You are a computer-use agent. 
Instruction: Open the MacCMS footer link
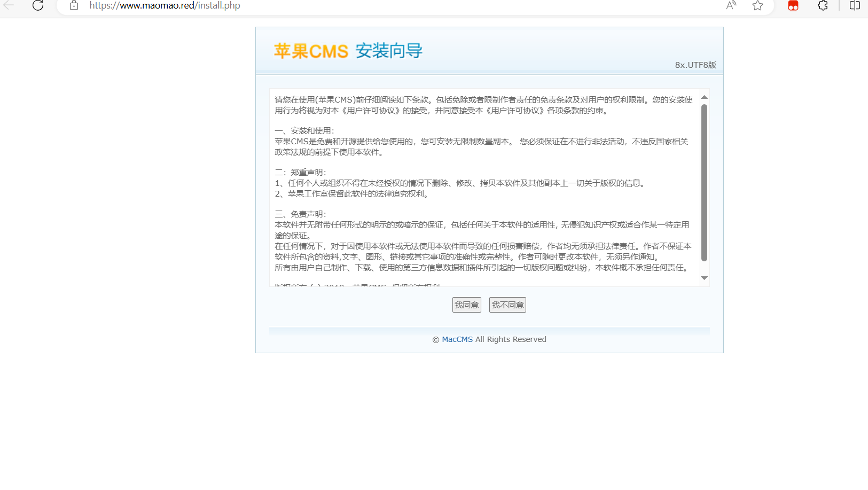(457, 339)
